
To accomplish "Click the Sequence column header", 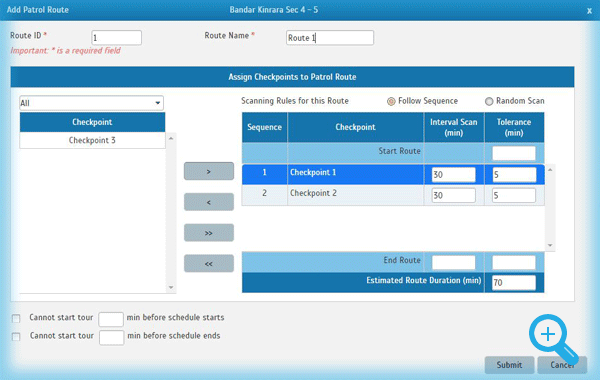I will point(264,127).
